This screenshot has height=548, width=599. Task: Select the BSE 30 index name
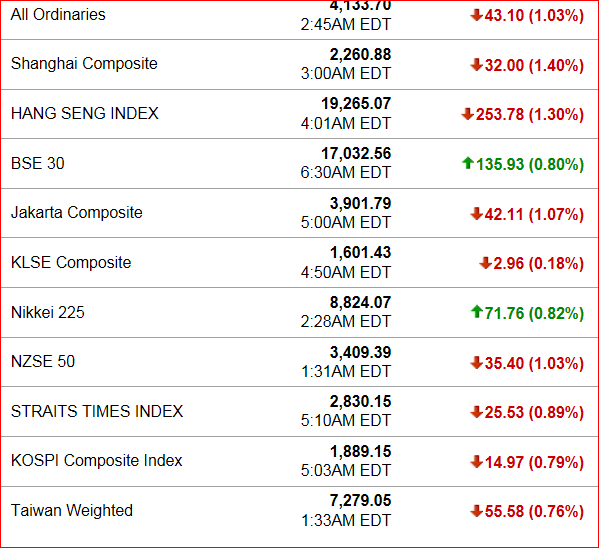(37, 163)
